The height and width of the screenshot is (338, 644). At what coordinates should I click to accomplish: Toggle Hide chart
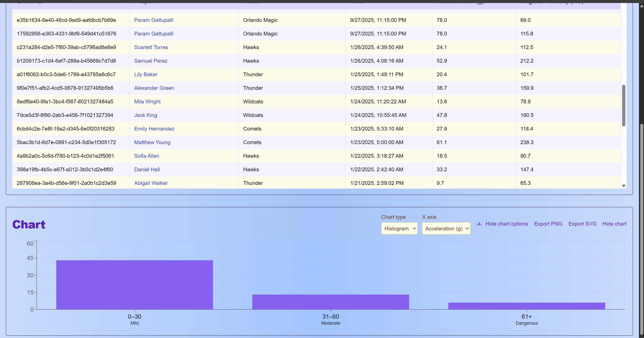coord(614,224)
